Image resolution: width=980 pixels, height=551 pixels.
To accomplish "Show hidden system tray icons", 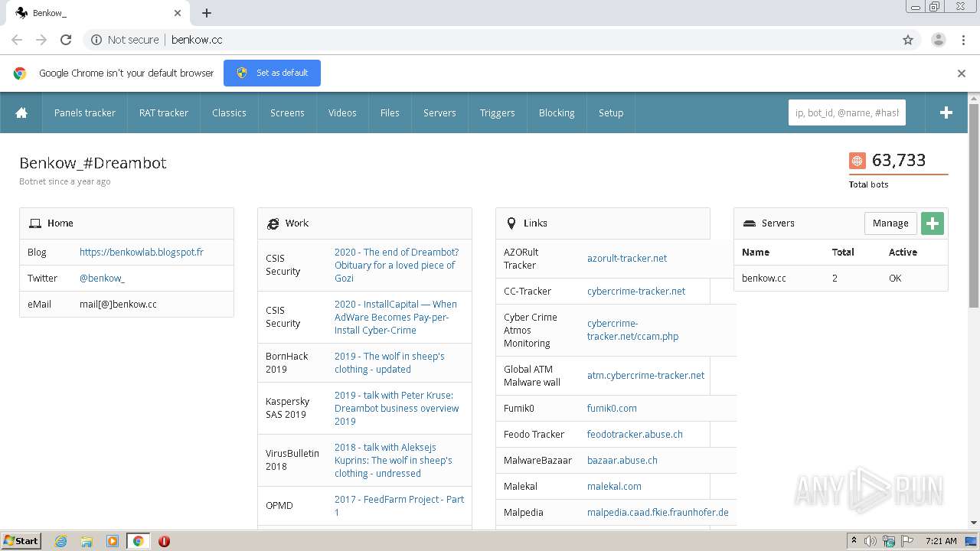I will click(854, 541).
